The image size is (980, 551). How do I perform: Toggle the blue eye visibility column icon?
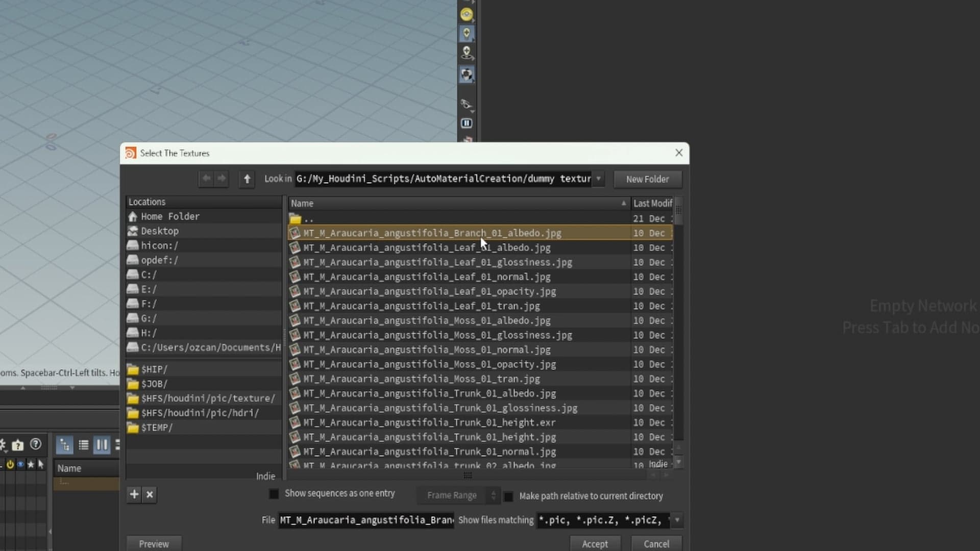(x=20, y=464)
